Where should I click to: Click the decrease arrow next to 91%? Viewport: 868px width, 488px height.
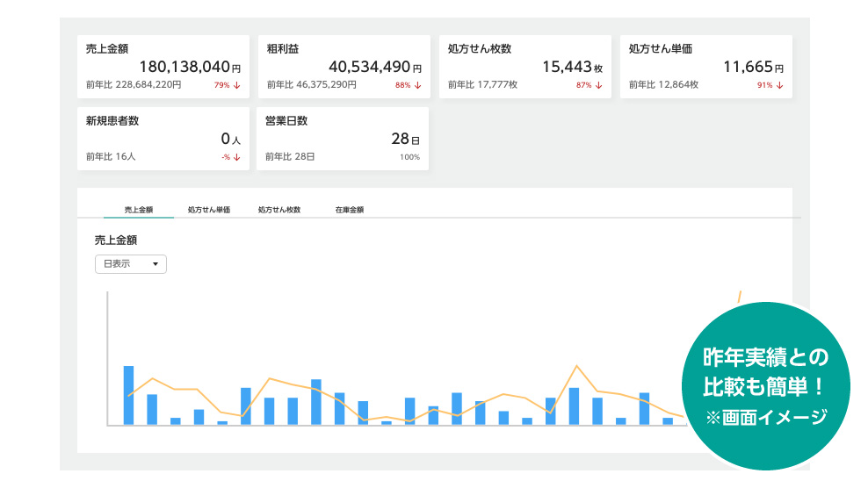[x=779, y=85]
